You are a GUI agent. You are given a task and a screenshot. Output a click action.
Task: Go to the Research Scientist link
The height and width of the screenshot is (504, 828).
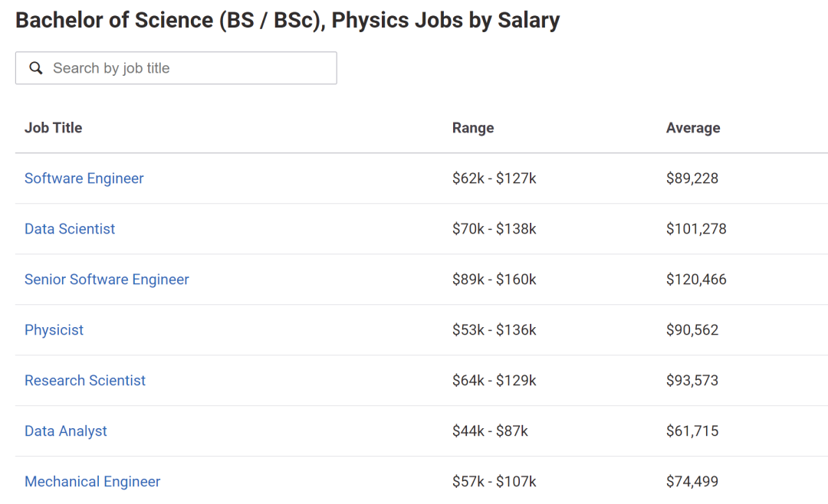pyautogui.click(x=85, y=381)
